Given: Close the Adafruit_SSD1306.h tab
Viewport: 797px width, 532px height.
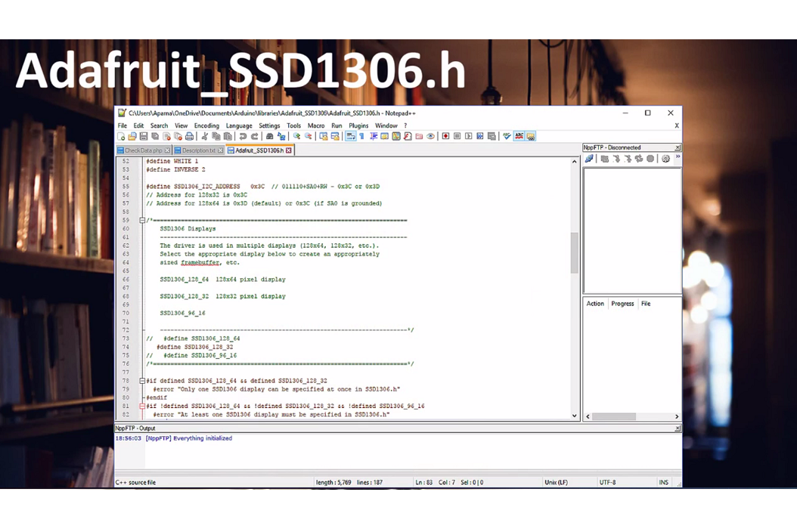Looking at the screenshot, I should [289, 150].
